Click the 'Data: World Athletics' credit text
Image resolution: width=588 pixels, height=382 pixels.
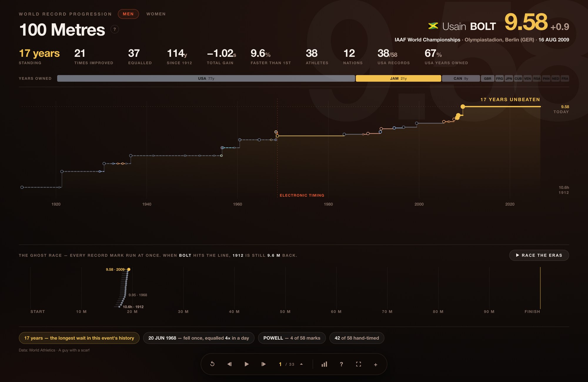(54, 350)
